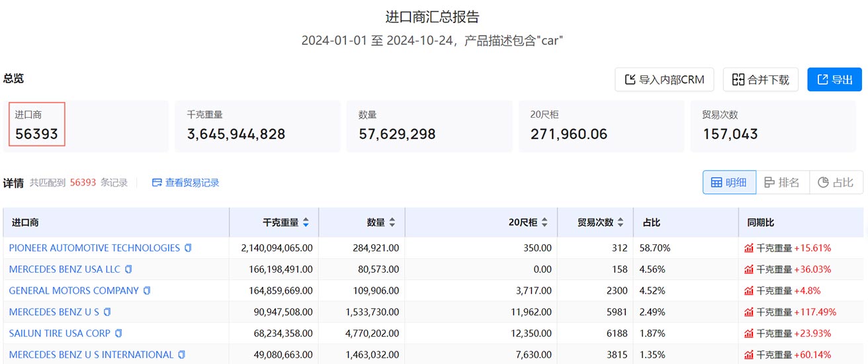868x364 pixels.
Task: Click the 进口商汇总报告 report title
Action: 433,17
